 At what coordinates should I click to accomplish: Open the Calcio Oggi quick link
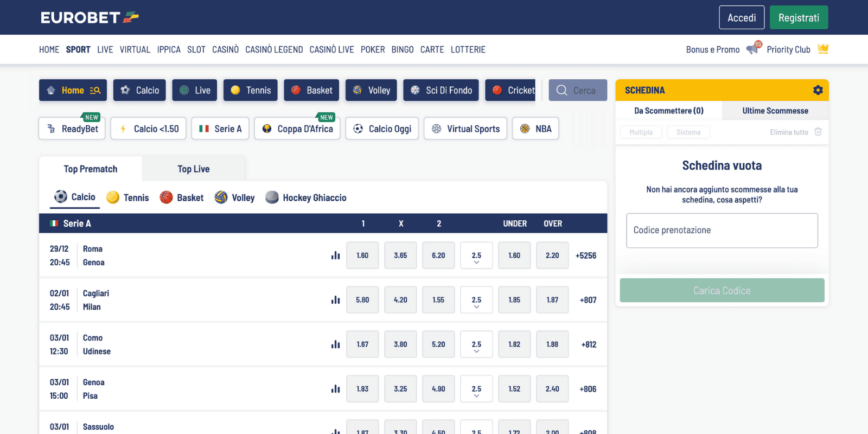click(382, 129)
